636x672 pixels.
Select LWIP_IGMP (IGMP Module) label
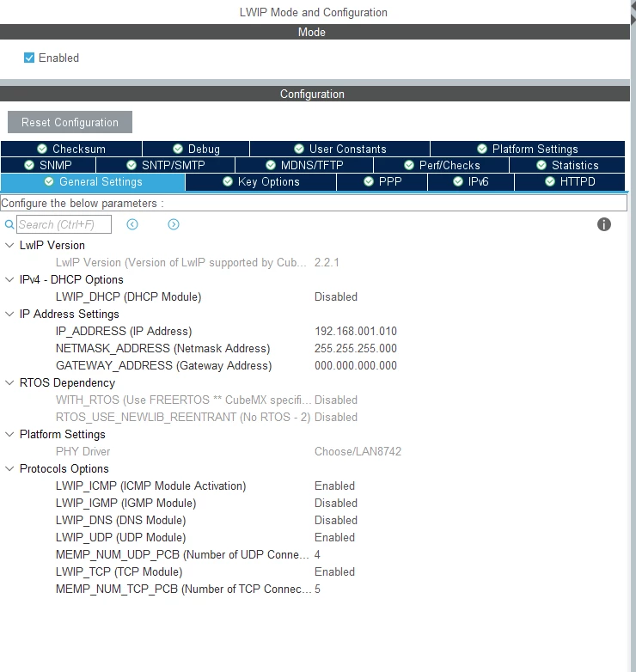(126, 503)
